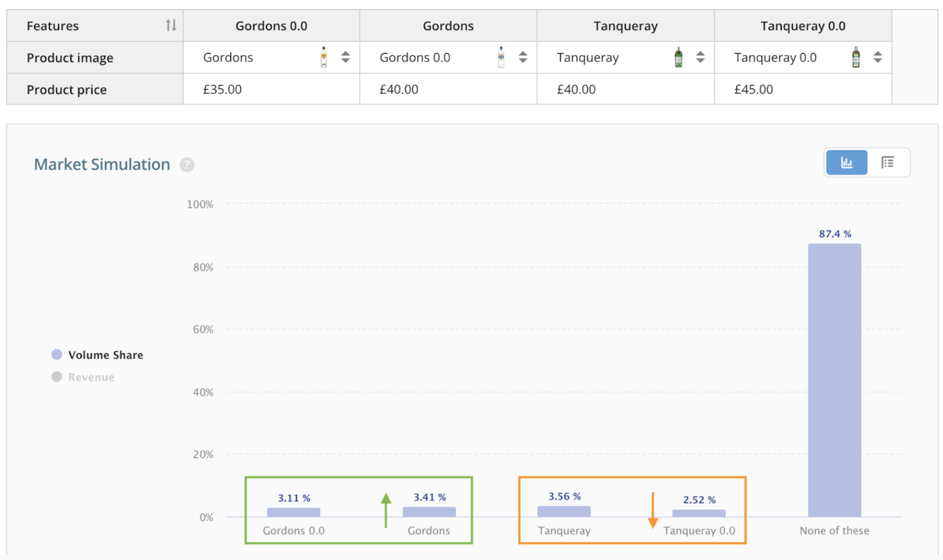Click the Product image row label

click(x=70, y=58)
